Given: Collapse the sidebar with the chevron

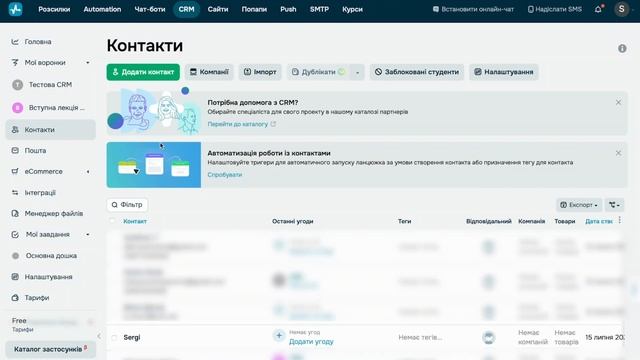Looking at the screenshot, I should (99, 336).
